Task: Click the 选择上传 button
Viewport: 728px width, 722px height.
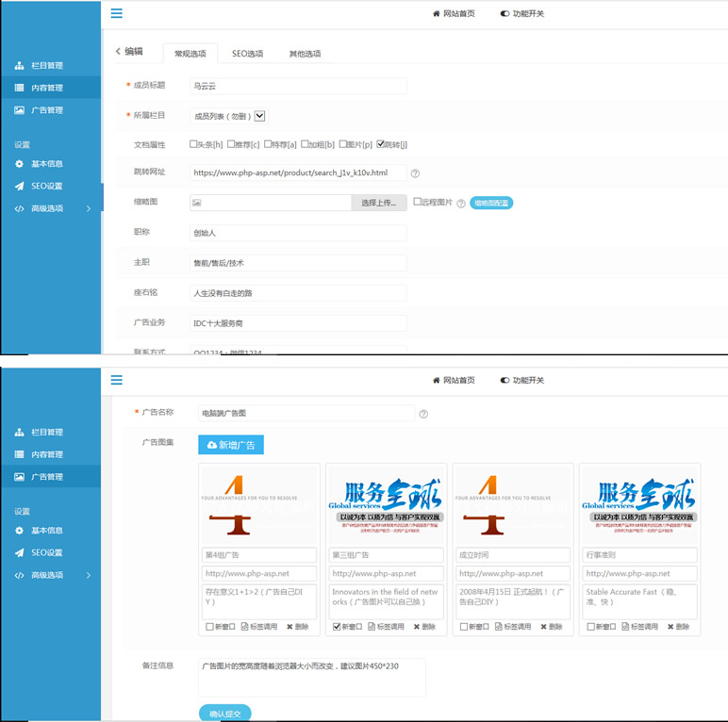Action: (379, 203)
